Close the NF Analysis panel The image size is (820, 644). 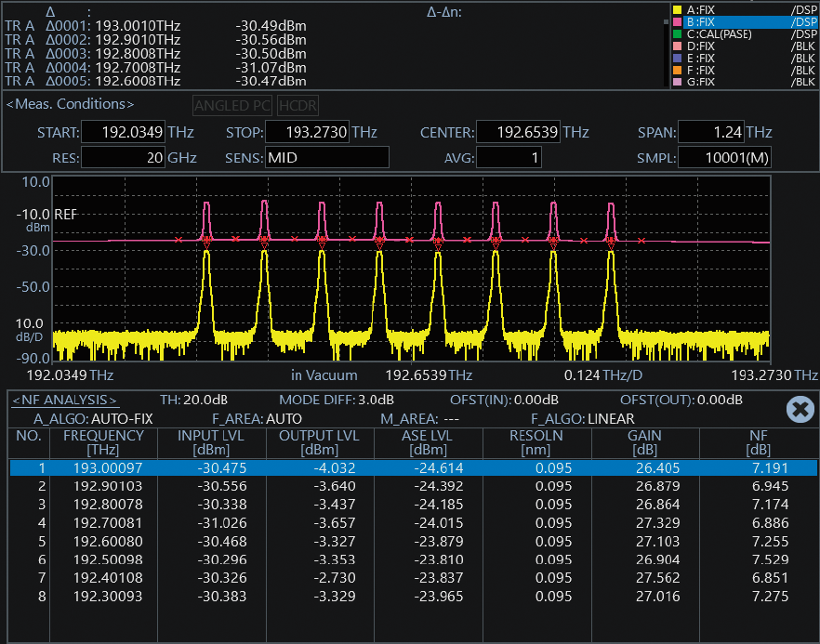point(800,410)
